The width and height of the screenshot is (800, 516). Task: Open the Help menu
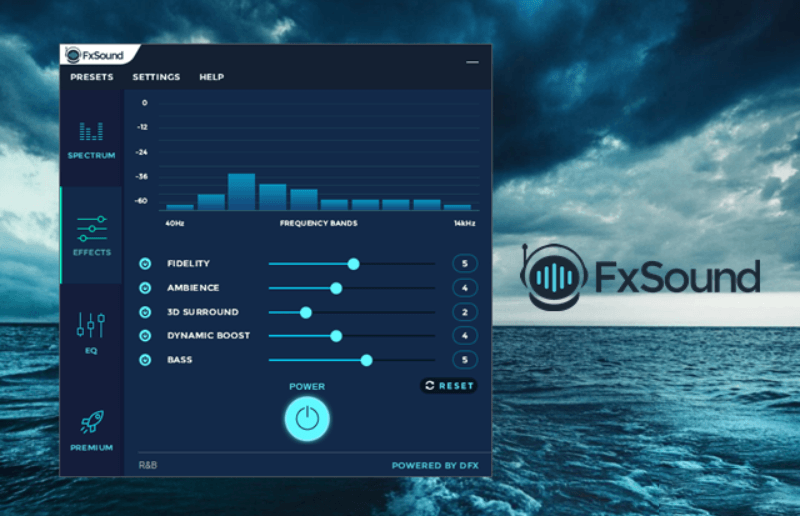(x=211, y=77)
